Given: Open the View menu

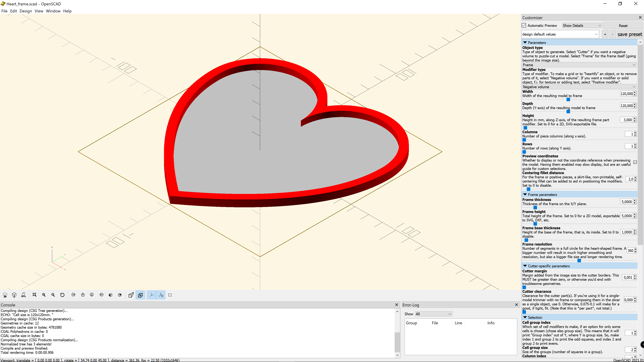Looking at the screenshot, I should pos(39,11).
